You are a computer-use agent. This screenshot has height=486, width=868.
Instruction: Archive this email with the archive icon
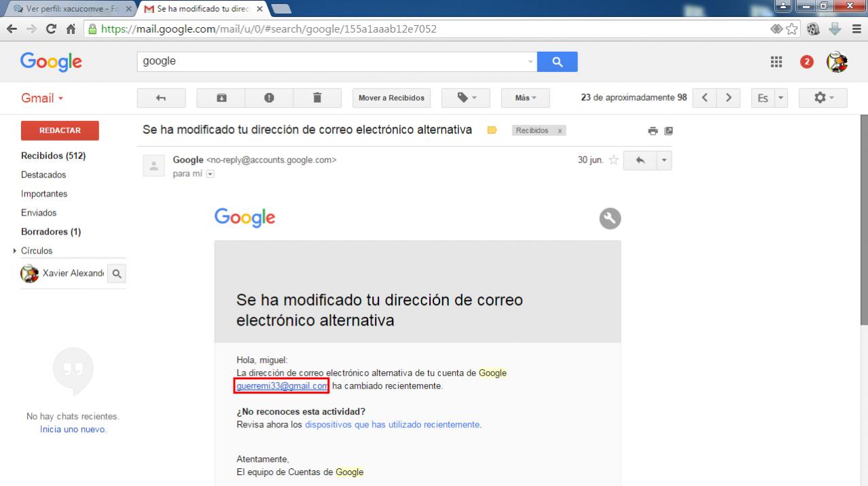click(x=221, y=98)
